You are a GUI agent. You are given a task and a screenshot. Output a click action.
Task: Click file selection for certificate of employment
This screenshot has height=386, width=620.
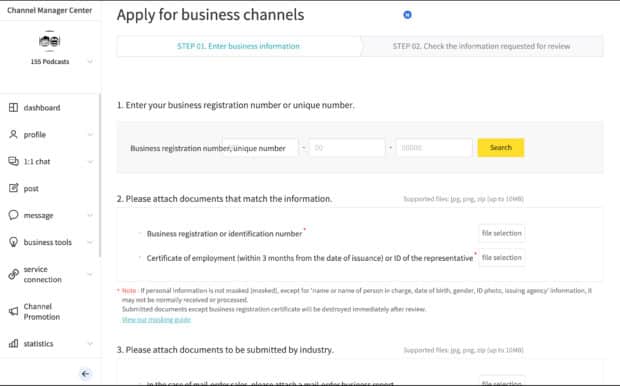[x=501, y=257]
